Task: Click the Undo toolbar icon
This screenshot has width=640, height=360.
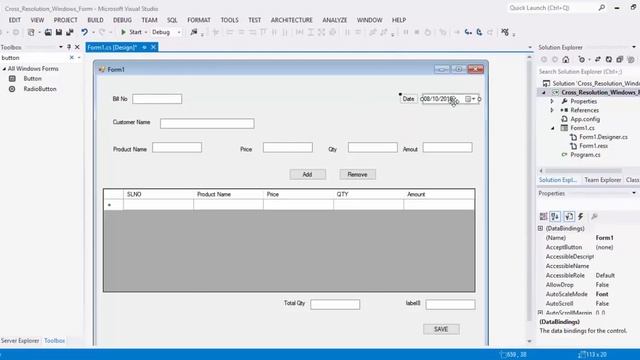Action: 84,32
